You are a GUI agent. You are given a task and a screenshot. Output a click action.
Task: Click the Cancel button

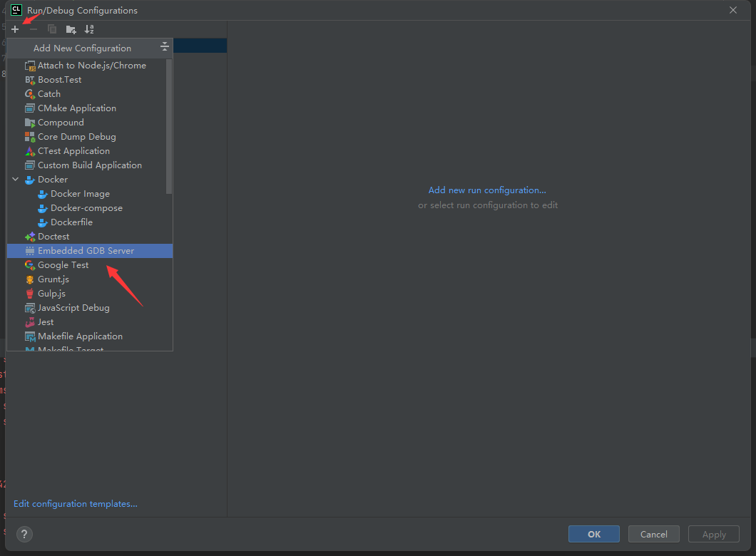pyautogui.click(x=654, y=534)
